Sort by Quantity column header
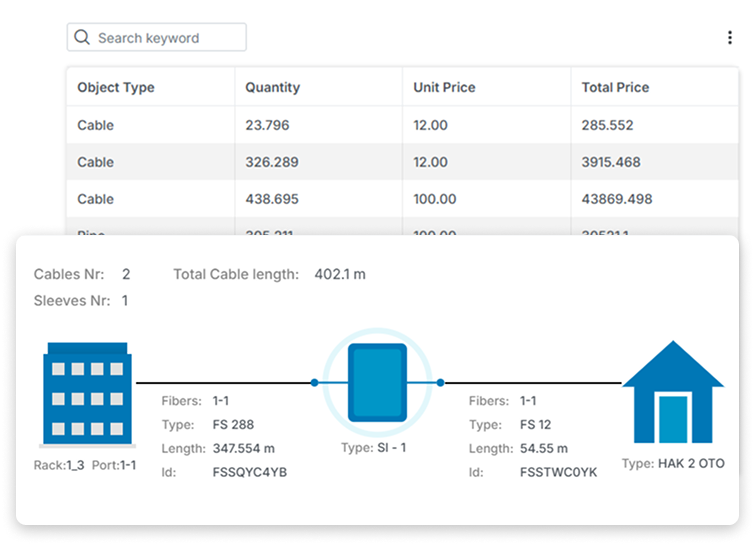 pos(272,88)
